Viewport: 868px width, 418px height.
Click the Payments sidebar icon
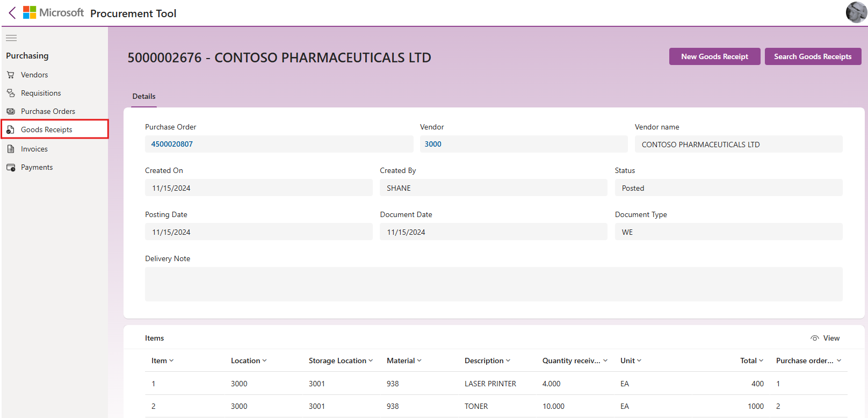[11, 167]
